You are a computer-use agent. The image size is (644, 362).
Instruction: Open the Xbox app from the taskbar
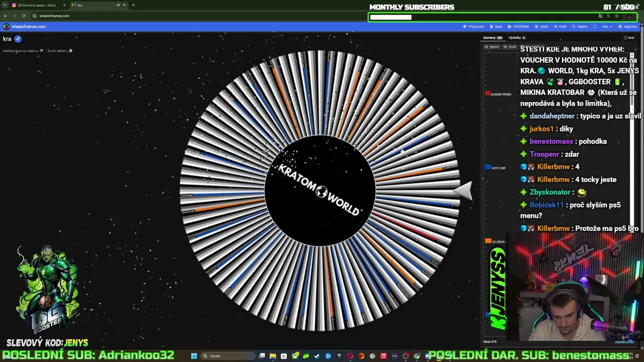pyautogui.click(x=295, y=356)
